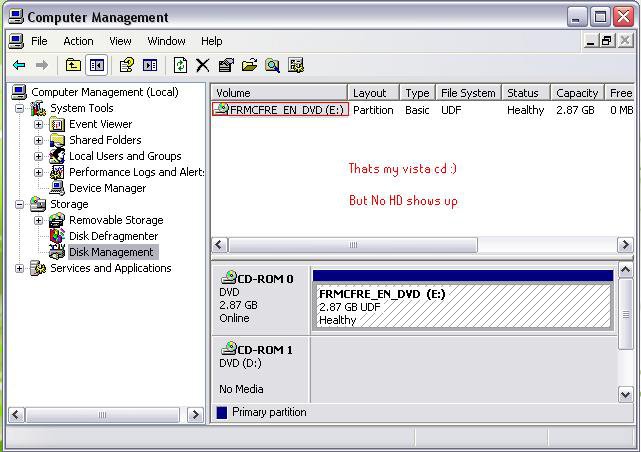Click the tree pane scrollbar left arrow

(16, 415)
